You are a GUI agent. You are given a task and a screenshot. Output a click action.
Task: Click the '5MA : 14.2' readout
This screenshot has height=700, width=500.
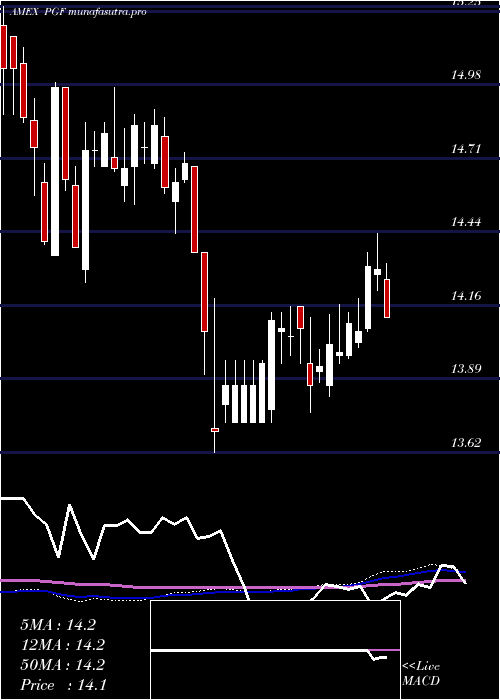click(58, 625)
